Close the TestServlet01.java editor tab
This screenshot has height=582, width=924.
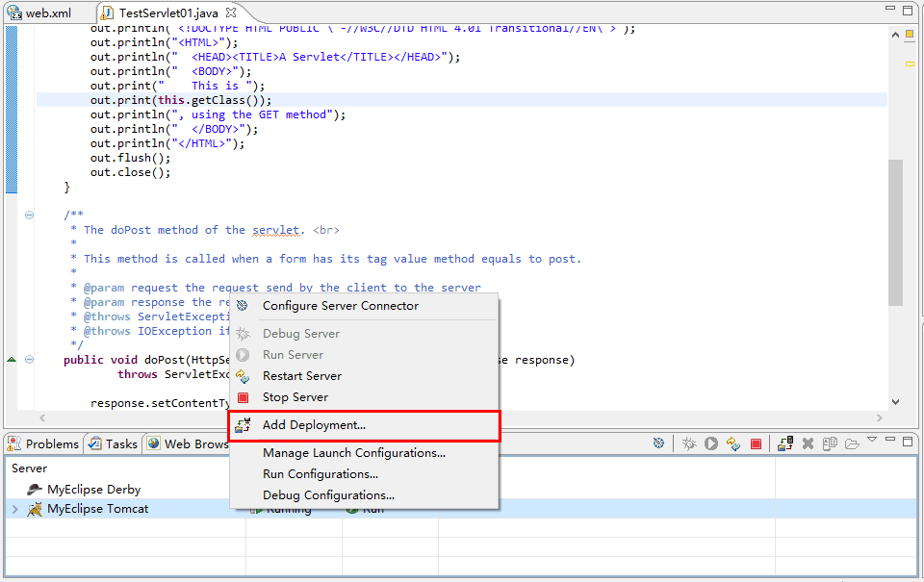pyautogui.click(x=231, y=13)
